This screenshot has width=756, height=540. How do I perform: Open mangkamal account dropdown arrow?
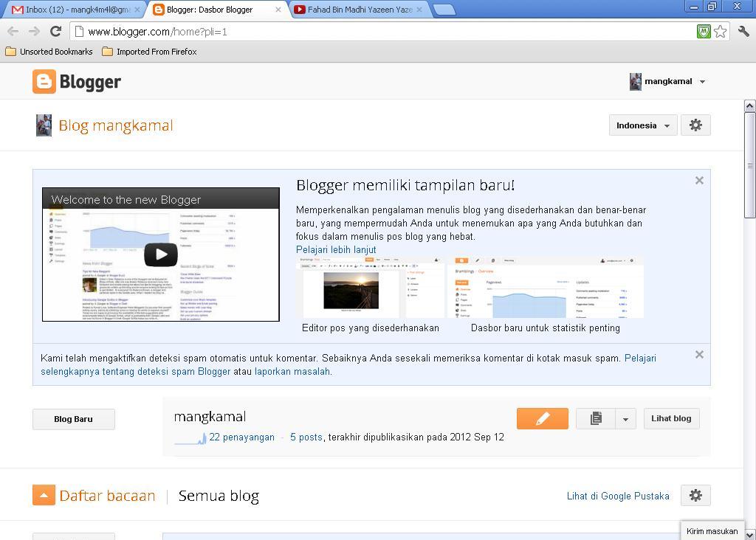[703, 82]
